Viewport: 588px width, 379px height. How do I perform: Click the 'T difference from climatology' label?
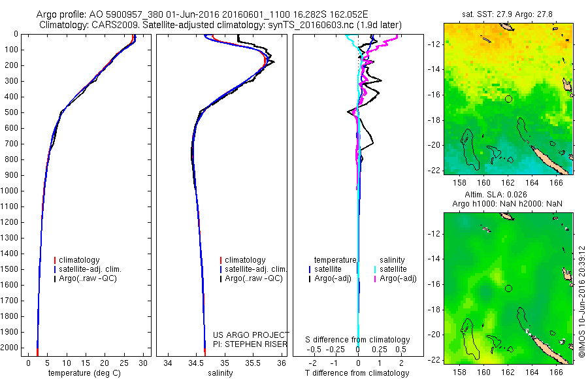(x=357, y=373)
